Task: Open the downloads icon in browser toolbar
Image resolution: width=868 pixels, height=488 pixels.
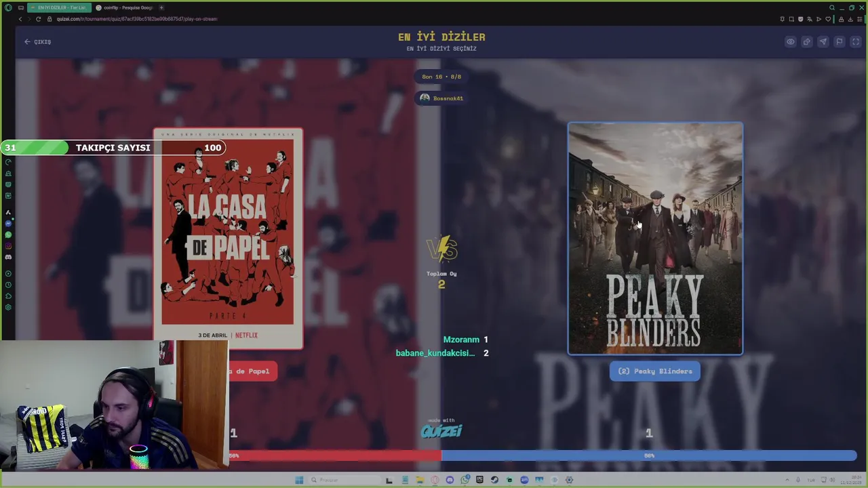Action: pyautogui.click(x=850, y=19)
